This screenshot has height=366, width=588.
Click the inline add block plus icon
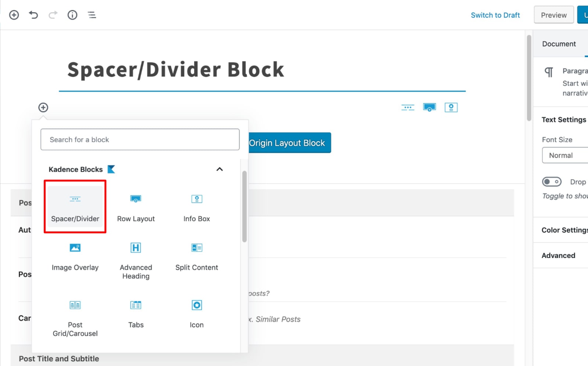click(43, 107)
